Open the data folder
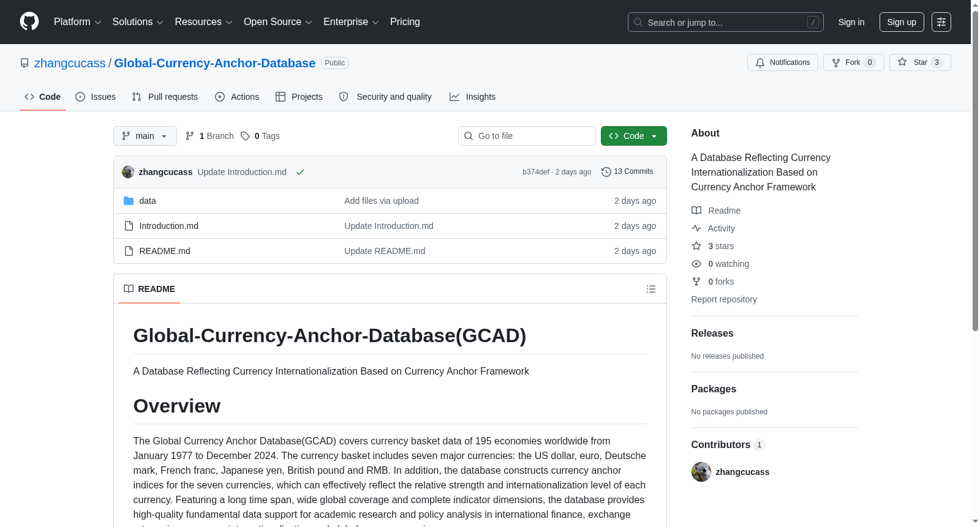Image resolution: width=980 pixels, height=527 pixels. 148,201
